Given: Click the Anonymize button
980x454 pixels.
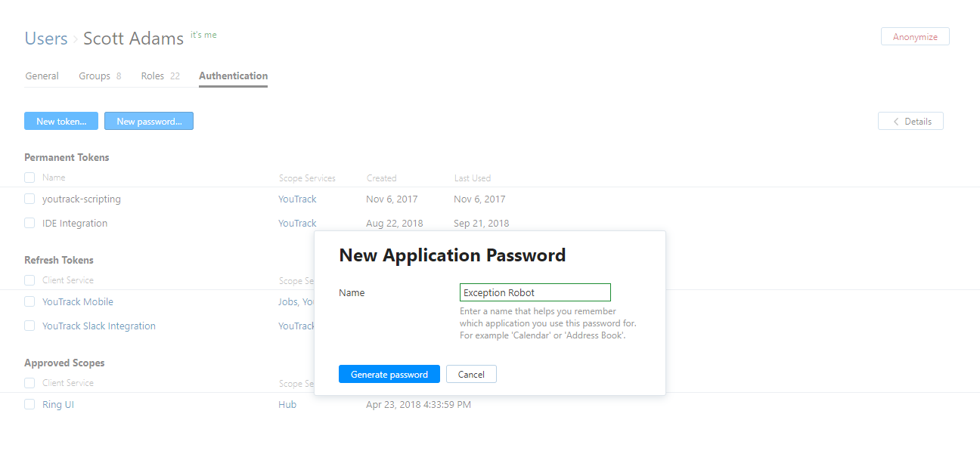Looking at the screenshot, I should (915, 37).
